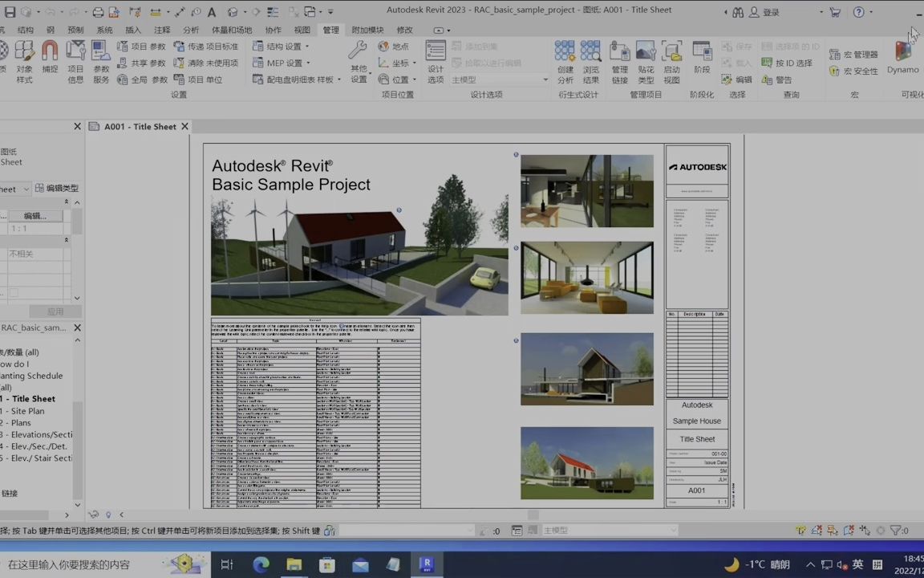Screen dimensions: 924x578
Task: Open Project Information in the Manage ribbon
Action: [75, 61]
